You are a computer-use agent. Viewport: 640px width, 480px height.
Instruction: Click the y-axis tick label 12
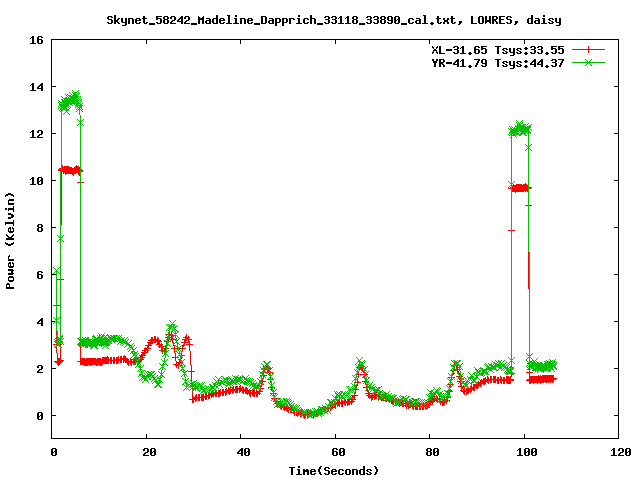point(36,134)
